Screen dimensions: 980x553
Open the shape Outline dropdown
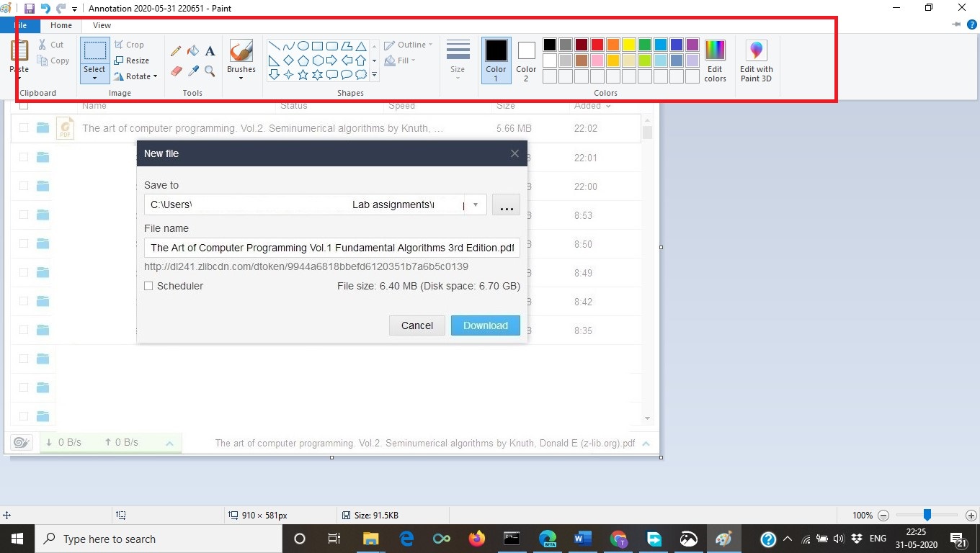[409, 45]
